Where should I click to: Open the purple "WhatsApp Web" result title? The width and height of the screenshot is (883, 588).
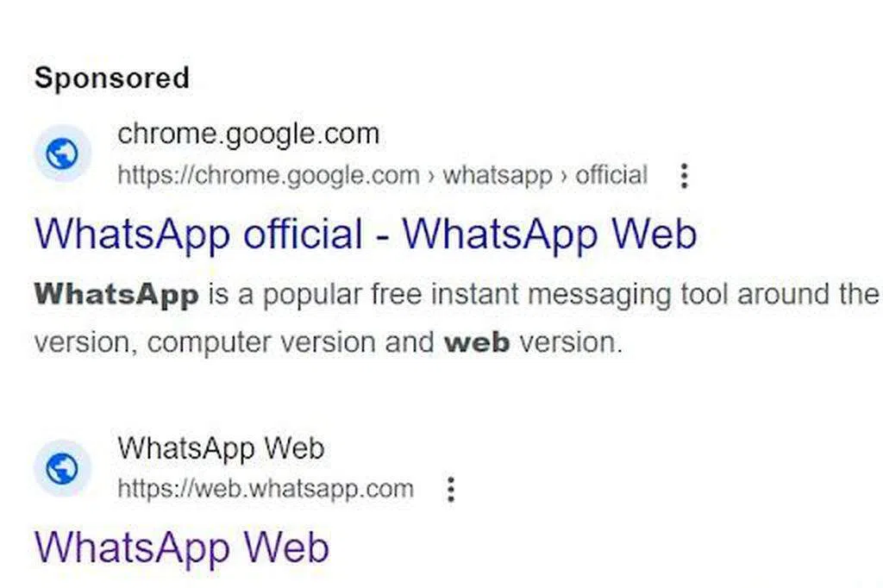pyautogui.click(x=181, y=547)
